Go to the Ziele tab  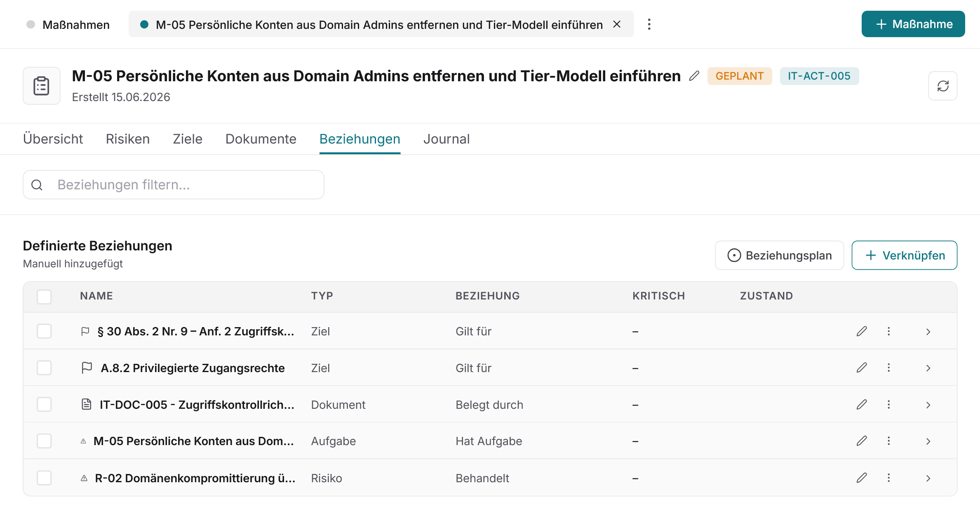click(x=188, y=139)
